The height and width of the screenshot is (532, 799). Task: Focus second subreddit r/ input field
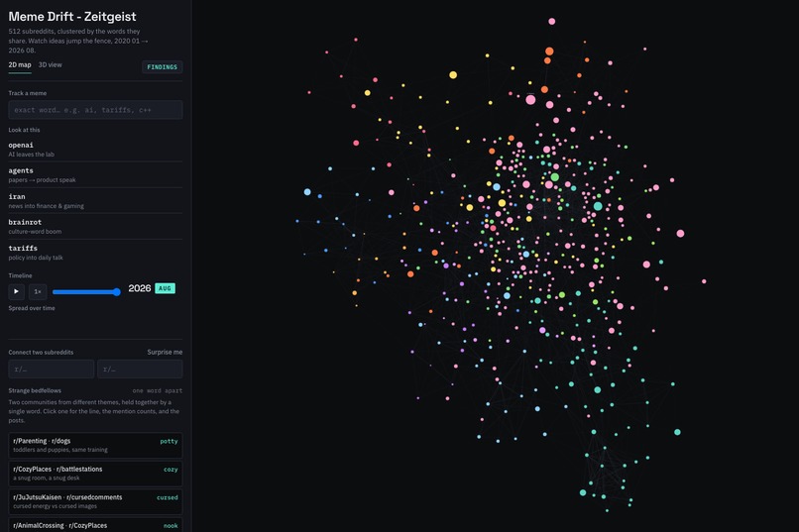[x=140, y=370]
